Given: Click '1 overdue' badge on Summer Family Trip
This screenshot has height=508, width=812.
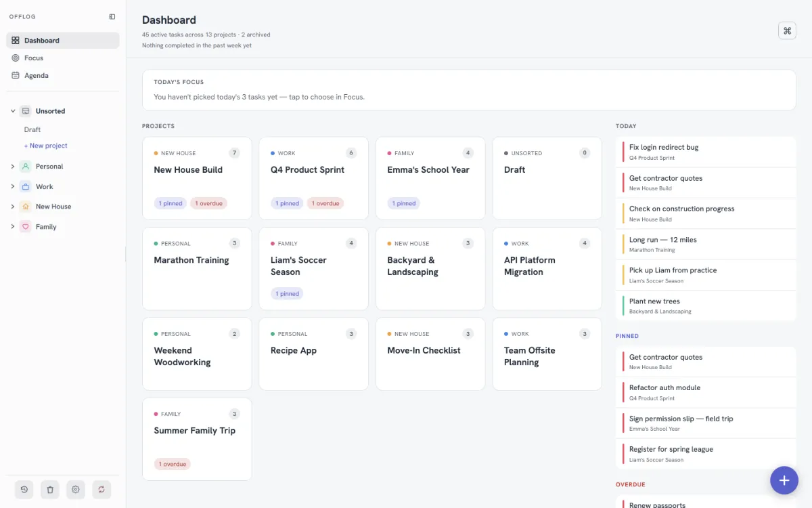Looking at the screenshot, I should click(173, 464).
